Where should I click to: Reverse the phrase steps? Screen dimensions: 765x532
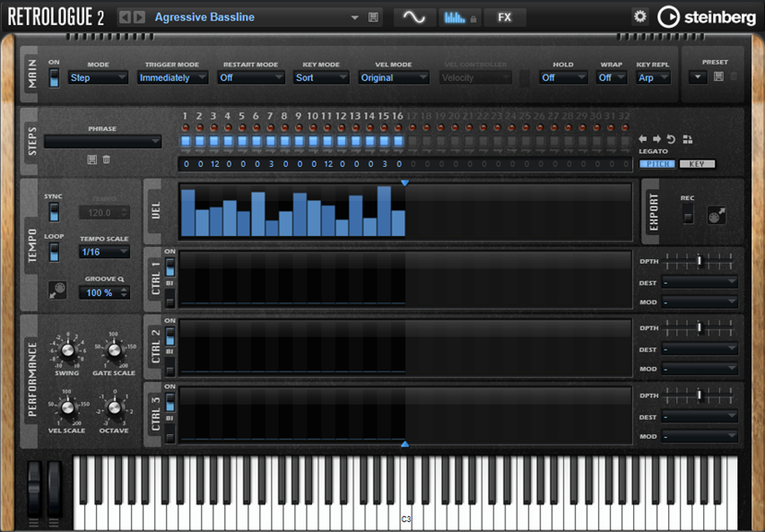tap(671, 139)
